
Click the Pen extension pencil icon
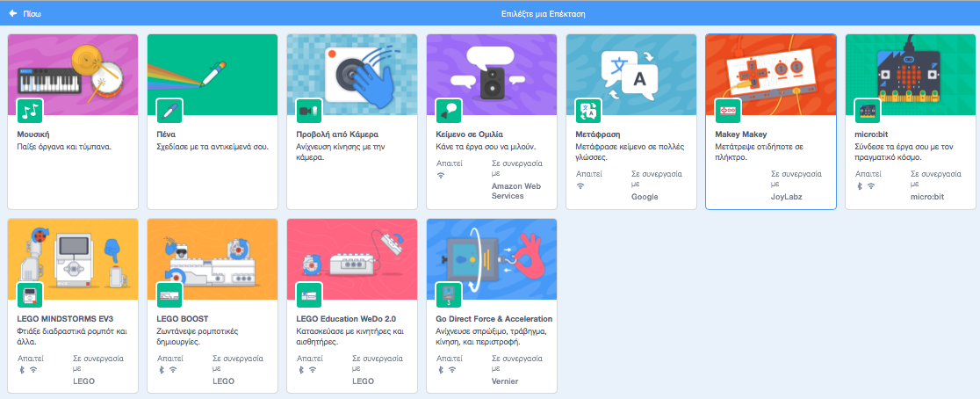click(x=170, y=111)
